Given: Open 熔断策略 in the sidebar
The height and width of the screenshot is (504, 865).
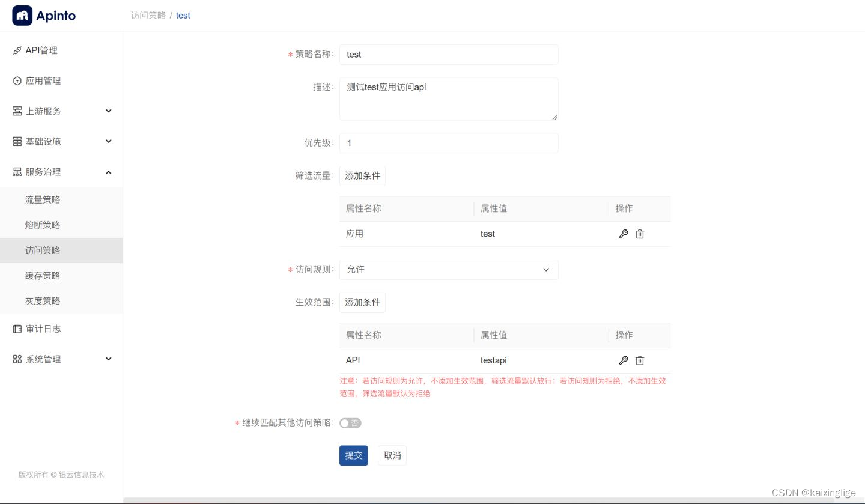Looking at the screenshot, I should coord(61,225).
